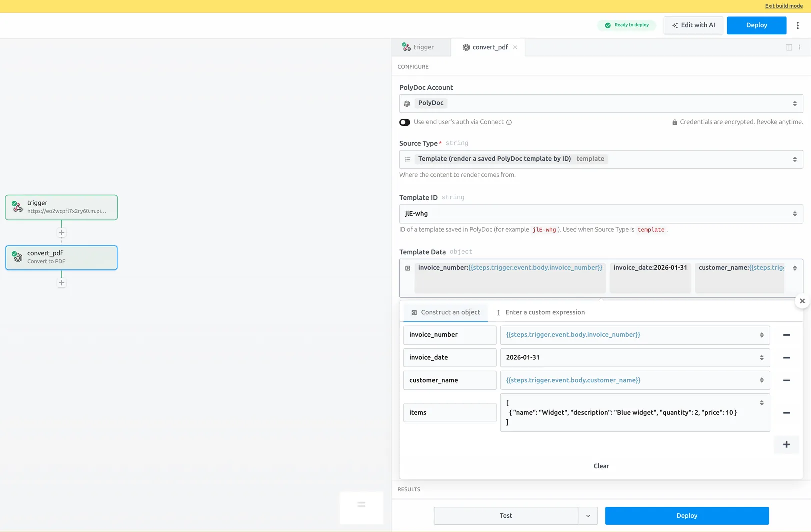Click the invoice_number key field

click(x=450, y=335)
